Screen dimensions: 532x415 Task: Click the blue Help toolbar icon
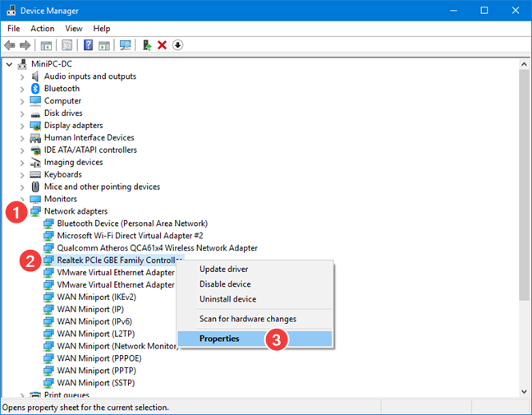pyautogui.click(x=88, y=45)
